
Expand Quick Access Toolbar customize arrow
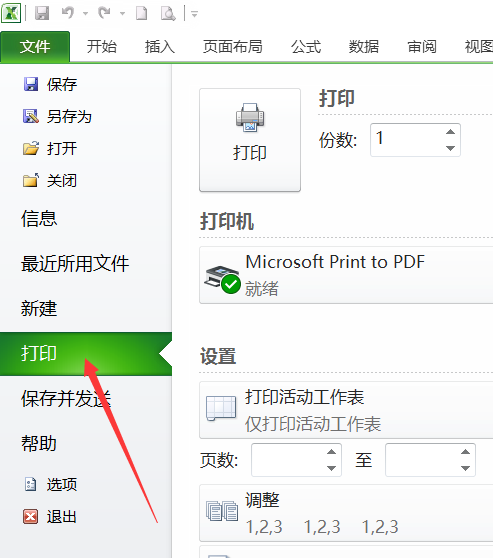(x=194, y=14)
